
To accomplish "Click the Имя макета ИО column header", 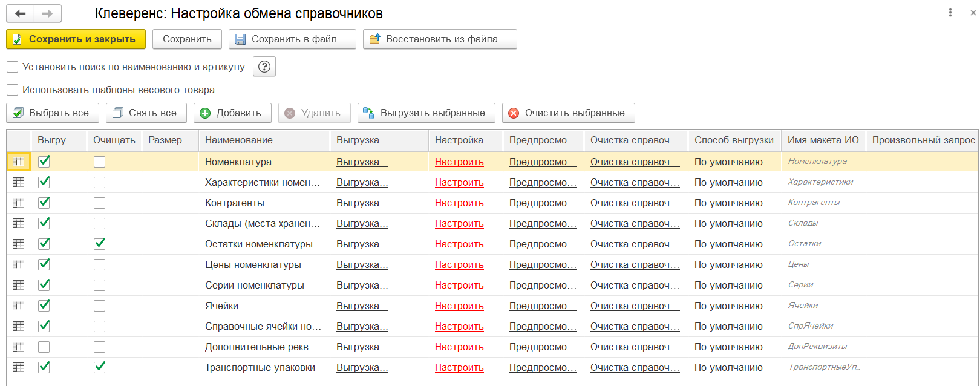I will point(823,140).
